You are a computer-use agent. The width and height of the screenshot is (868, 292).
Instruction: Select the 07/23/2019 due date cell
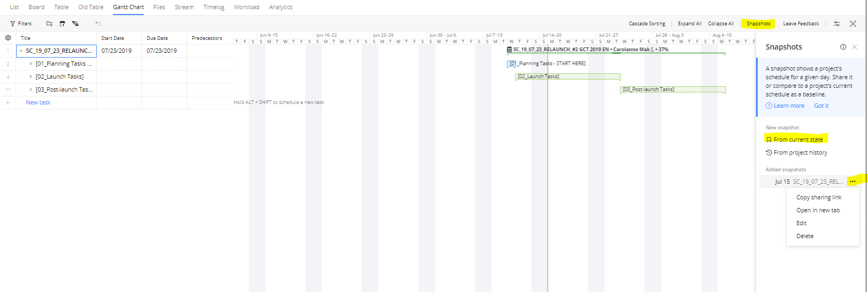[164, 51]
